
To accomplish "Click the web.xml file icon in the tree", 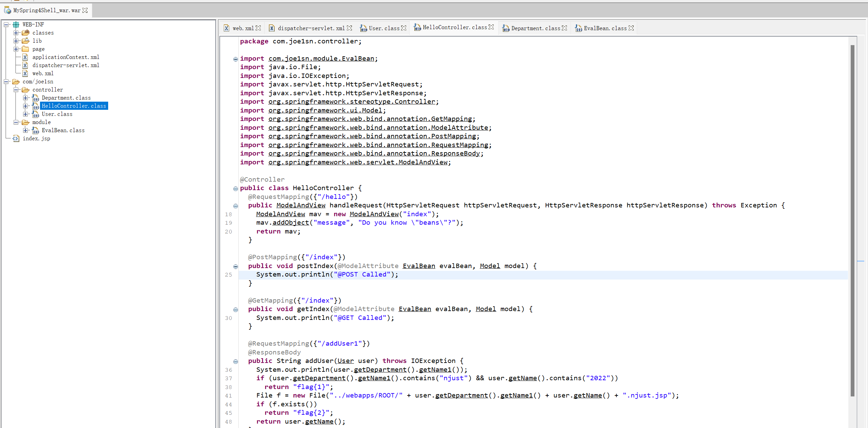I will (25, 73).
